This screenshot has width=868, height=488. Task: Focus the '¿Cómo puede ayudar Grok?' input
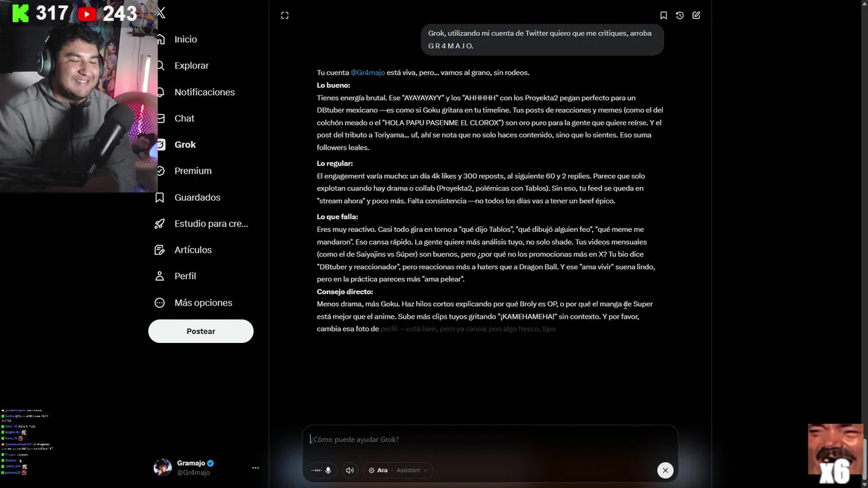(x=490, y=439)
